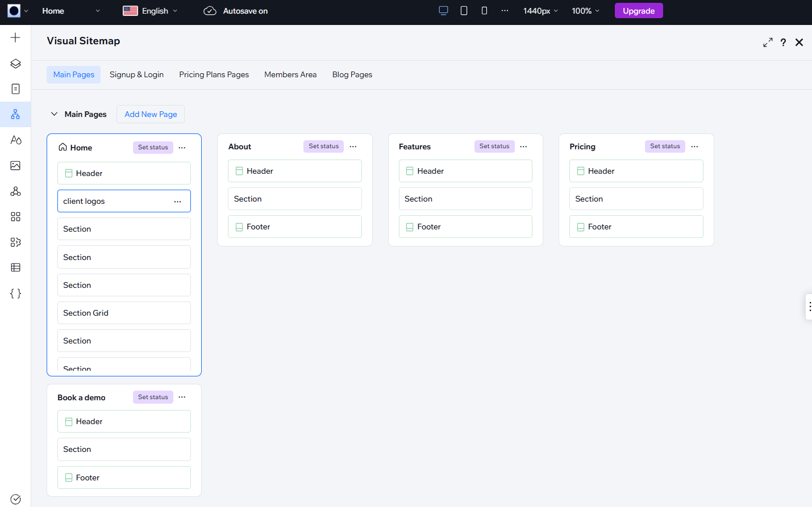Expand the Visual Sitemap panel to fullscreen
Screen dimensions: 812x507
768,43
